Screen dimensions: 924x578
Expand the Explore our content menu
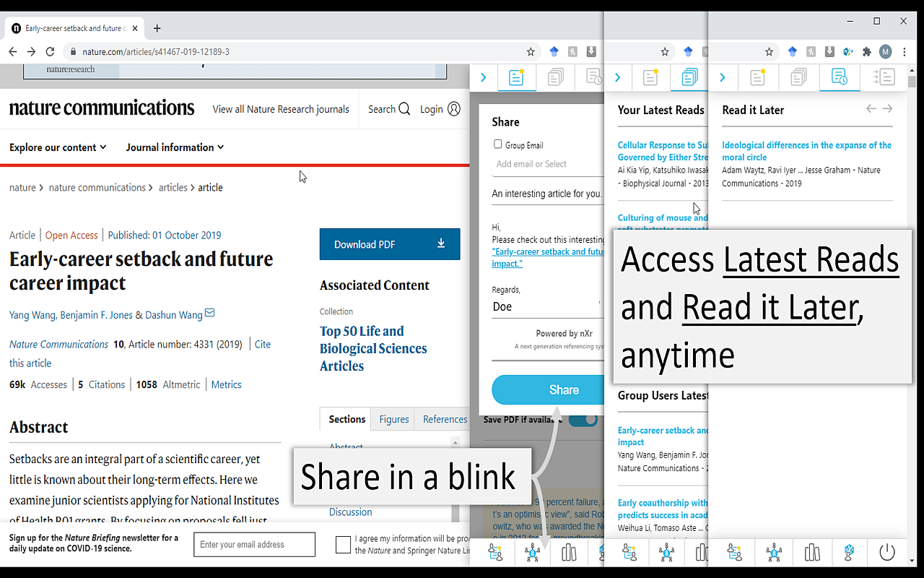(58, 147)
